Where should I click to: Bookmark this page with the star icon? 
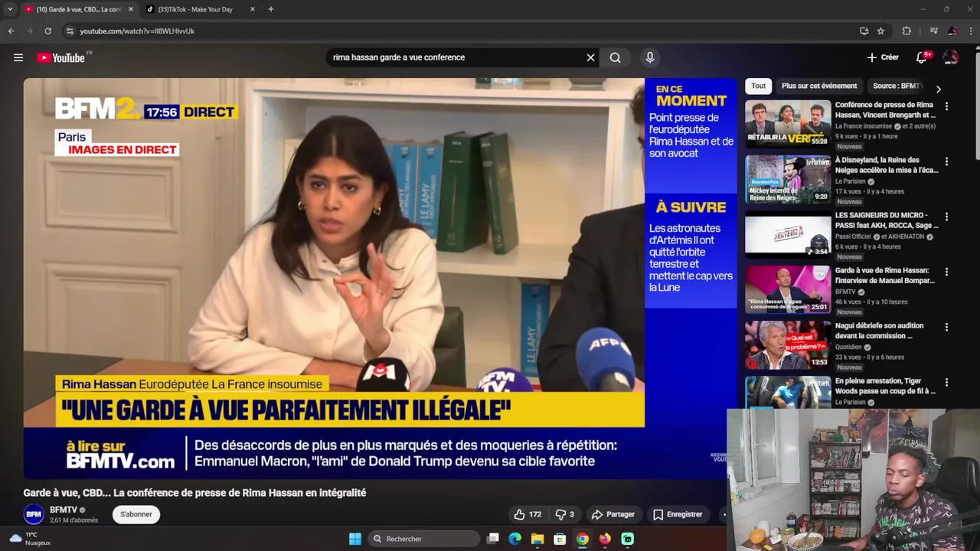click(881, 31)
